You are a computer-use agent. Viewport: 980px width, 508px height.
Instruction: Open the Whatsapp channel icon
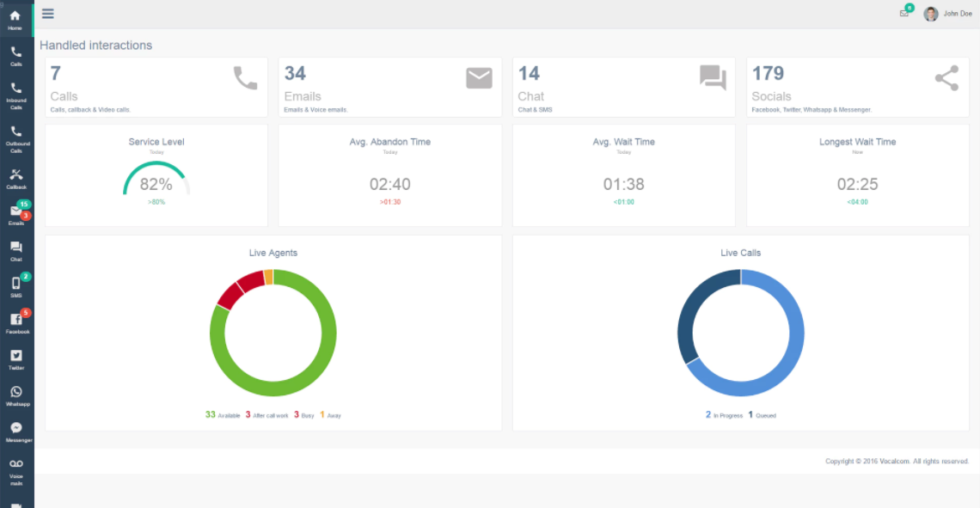click(16, 396)
